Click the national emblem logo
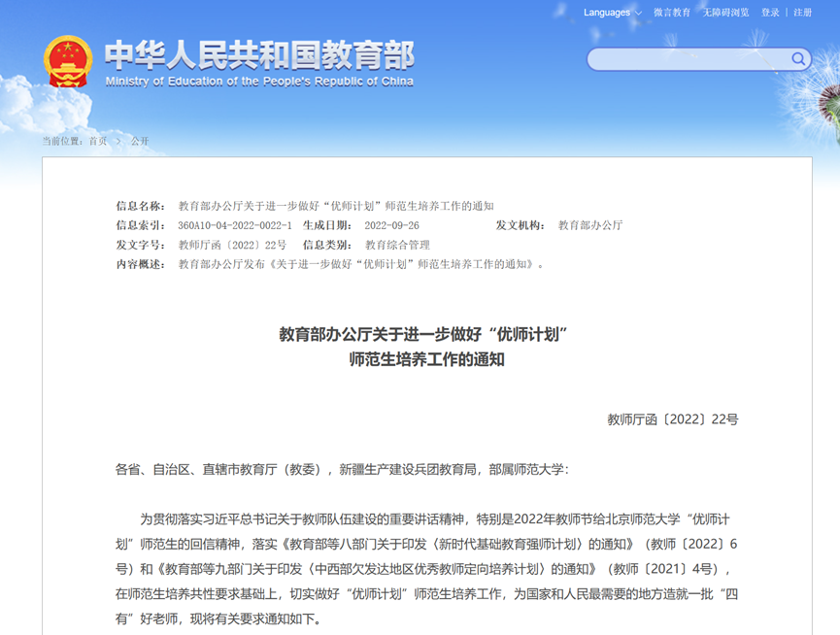This screenshot has width=840, height=635. (68, 61)
